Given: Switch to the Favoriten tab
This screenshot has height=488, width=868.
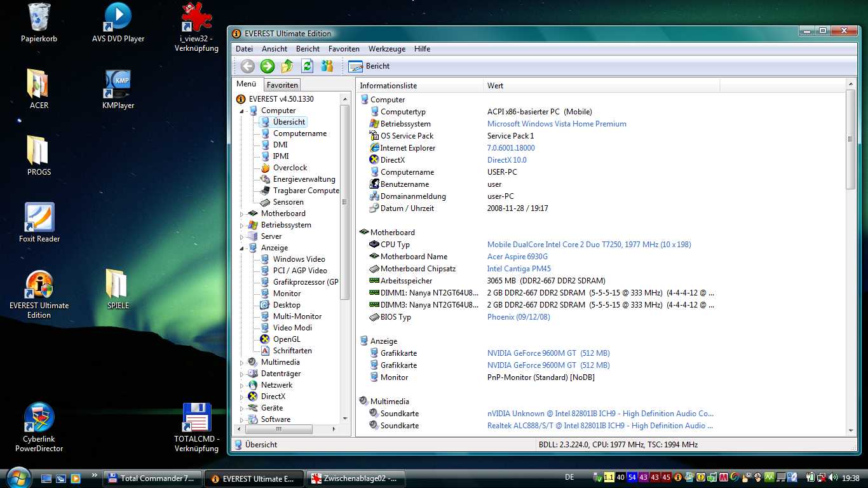Looking at the screenshot, I should click(x=282, y=85).
